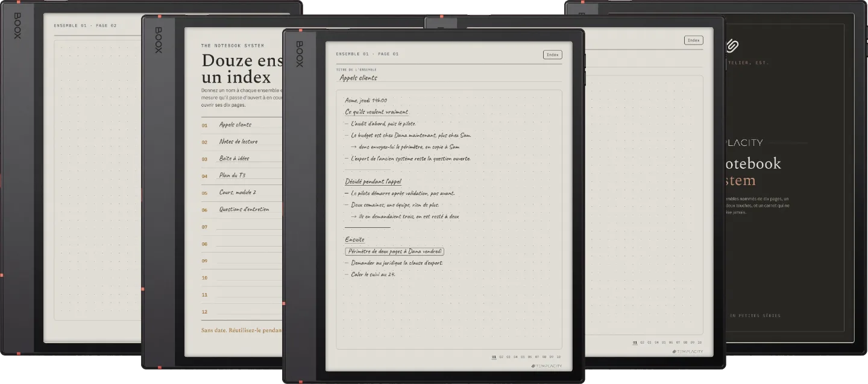Click 'donc envoyez-lui le périmètre' note line

[x=406, y=147]
